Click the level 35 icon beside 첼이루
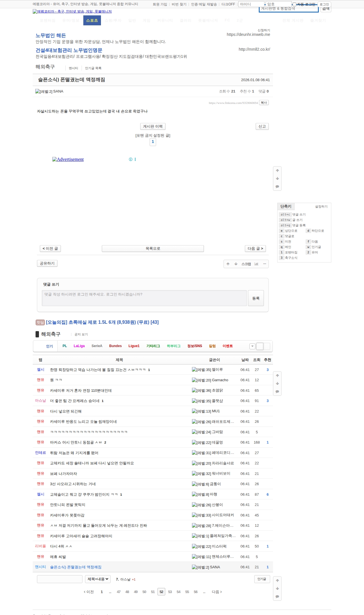364x615 pixels. (x=201, y=370)
